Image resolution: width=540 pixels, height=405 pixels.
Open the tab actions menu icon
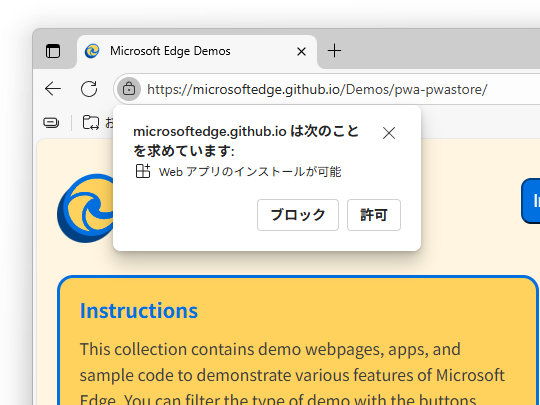53,51
